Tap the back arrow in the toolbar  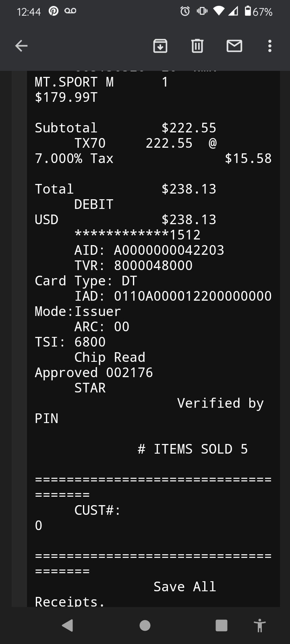[x=21, y=46]
